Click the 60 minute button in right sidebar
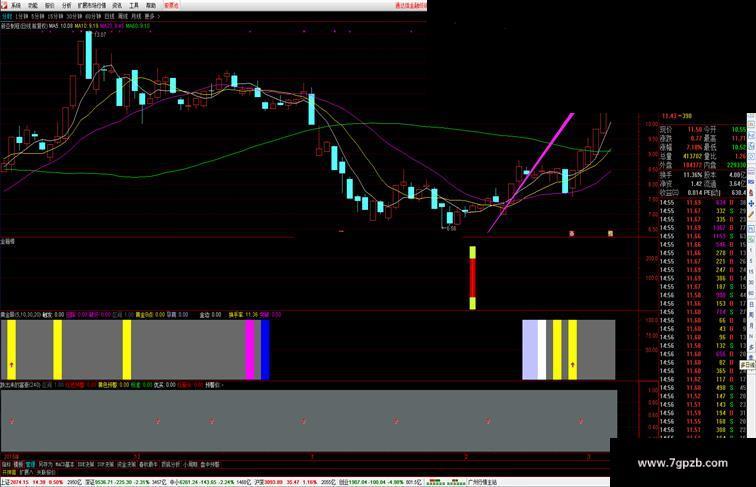The height and width of the screenshot is (487, 756). tap(751, 293)
